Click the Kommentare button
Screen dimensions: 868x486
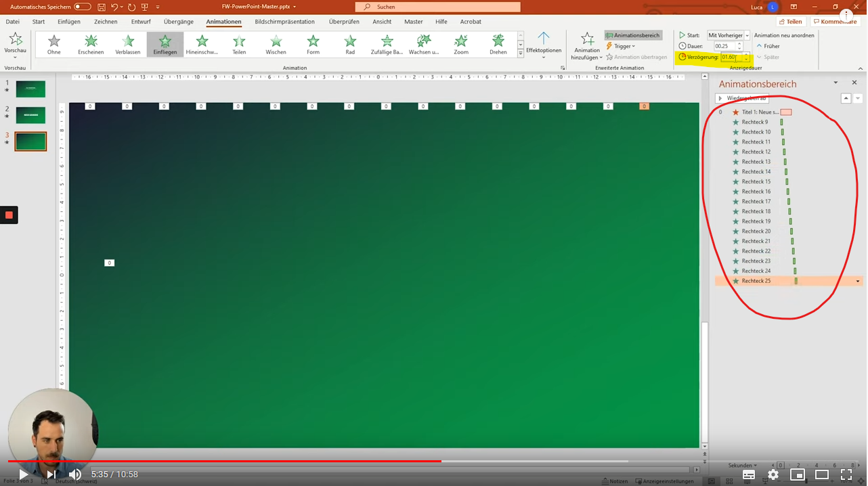click(835, 22)
